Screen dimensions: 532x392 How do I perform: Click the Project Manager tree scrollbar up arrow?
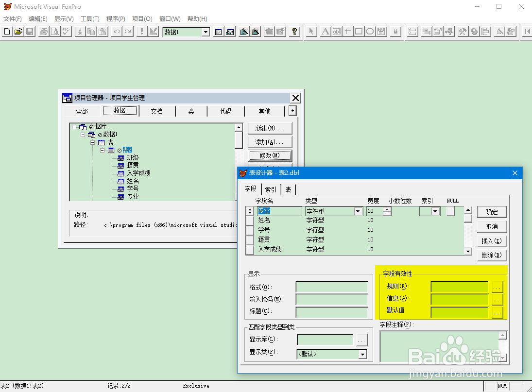click(239, 127)
